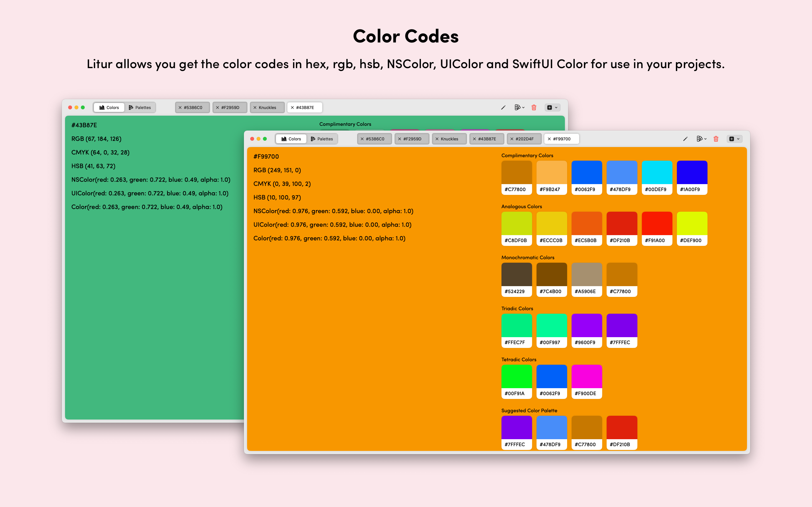Click the HSB (10, 100, 97) value text
This screenshot has width=812, height=507.
(277, 197)
